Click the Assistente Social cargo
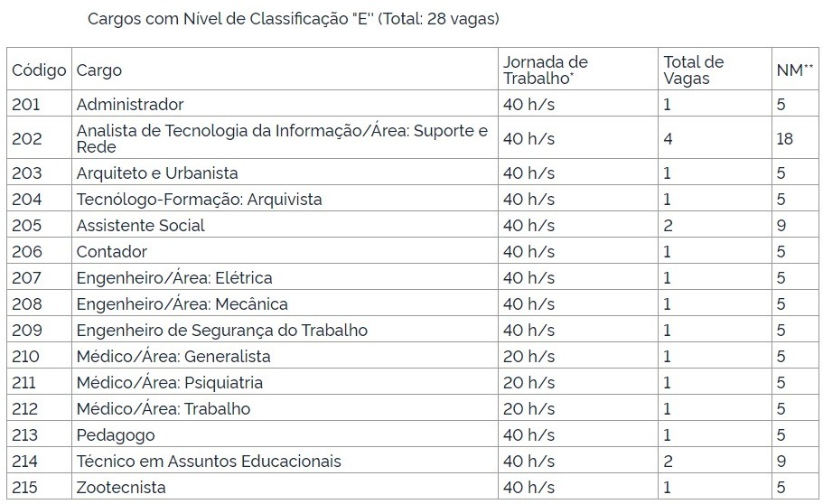Screen dimensions: 823x504 point(141,225)
